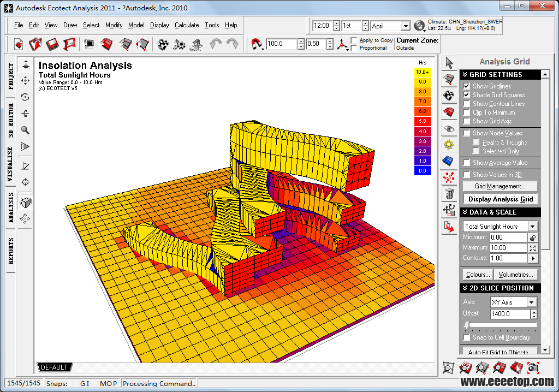559x392 pixels.
Task: Collapse the 2D SLICE POSITION section
Action: pos(465,288)
